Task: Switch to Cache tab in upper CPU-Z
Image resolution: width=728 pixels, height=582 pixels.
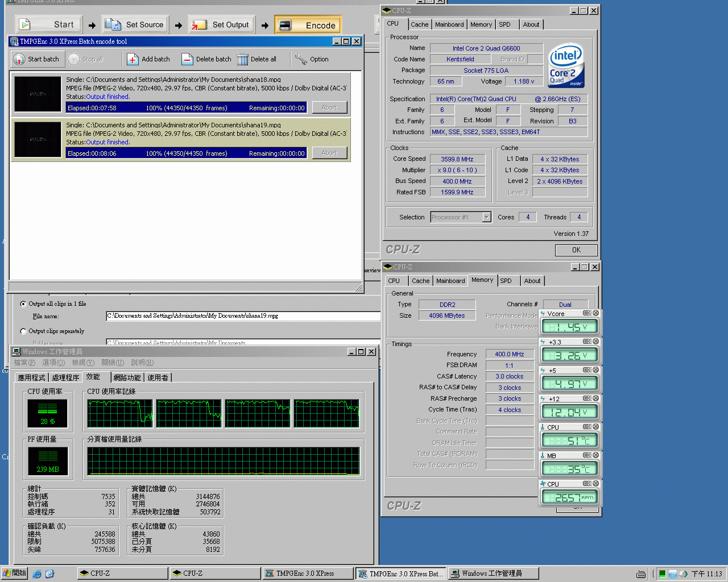Action: pos(420,24)
